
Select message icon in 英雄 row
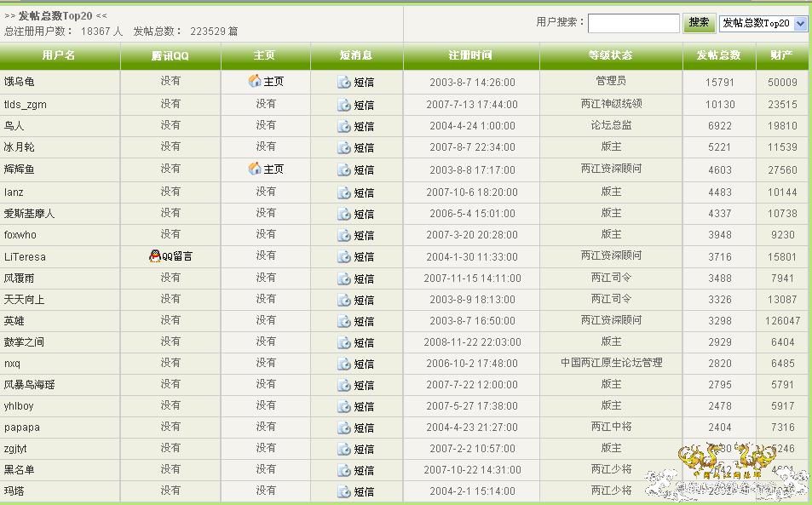(x=344, y=321)
